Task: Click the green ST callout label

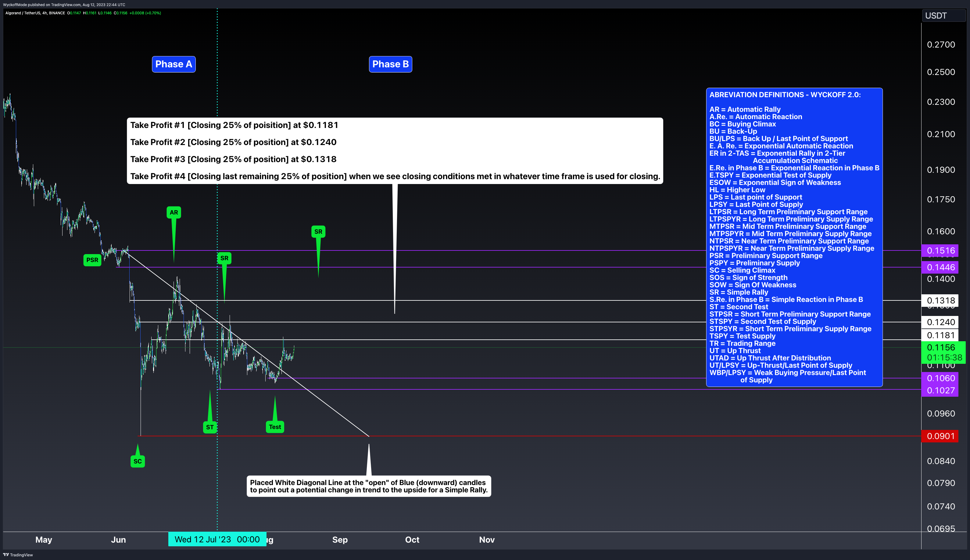Action: coord(210,427)
